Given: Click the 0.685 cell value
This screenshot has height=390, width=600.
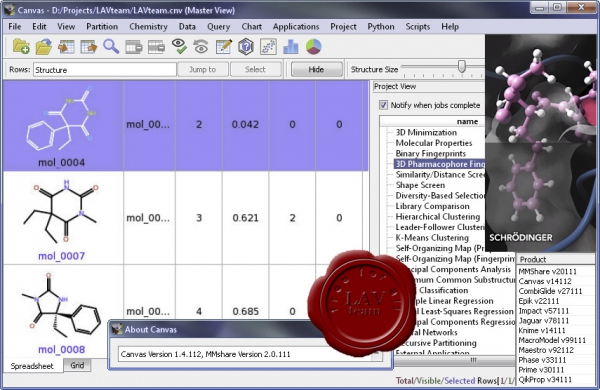Looking at the screenshot, I should coord(245,311).
